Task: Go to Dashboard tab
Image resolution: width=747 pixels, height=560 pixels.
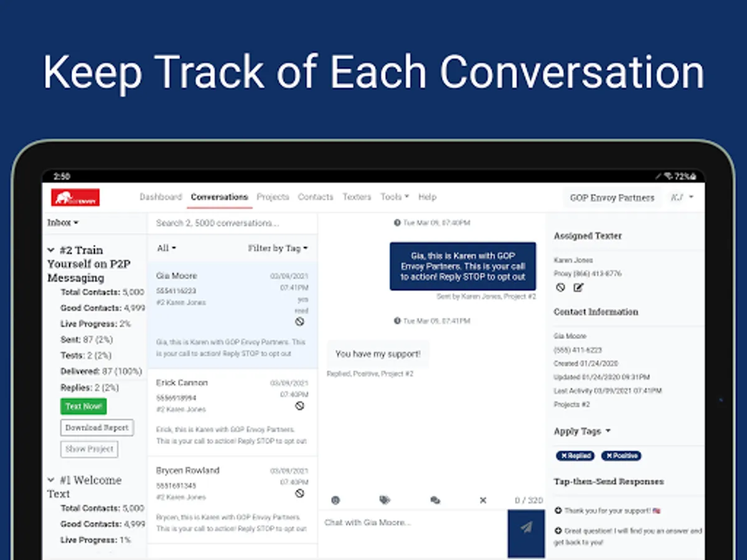Action: 161,197
